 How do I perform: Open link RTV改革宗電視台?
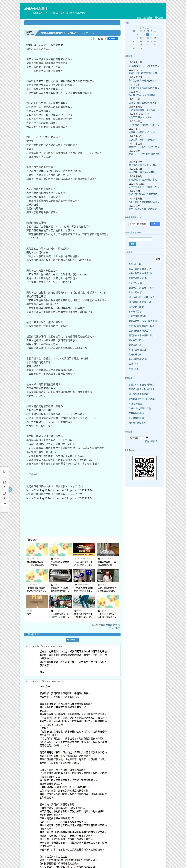pos(137,423)
